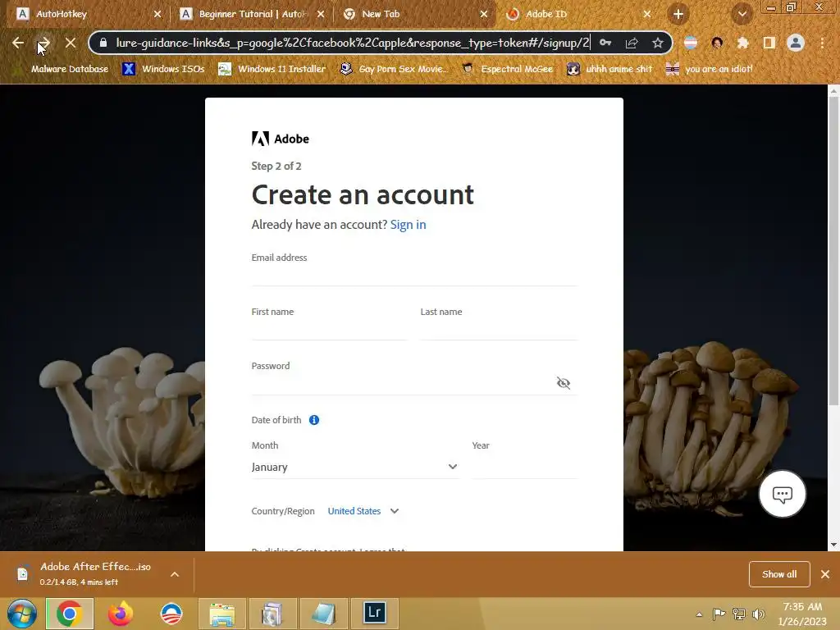Share this page using the share icon

pyautogui.click(x=632, y=43)
